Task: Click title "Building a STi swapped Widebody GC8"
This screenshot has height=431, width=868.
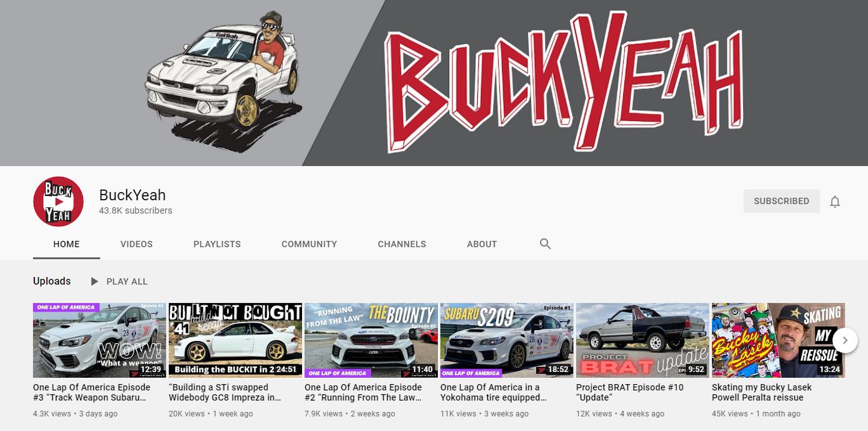Action: 225,392
